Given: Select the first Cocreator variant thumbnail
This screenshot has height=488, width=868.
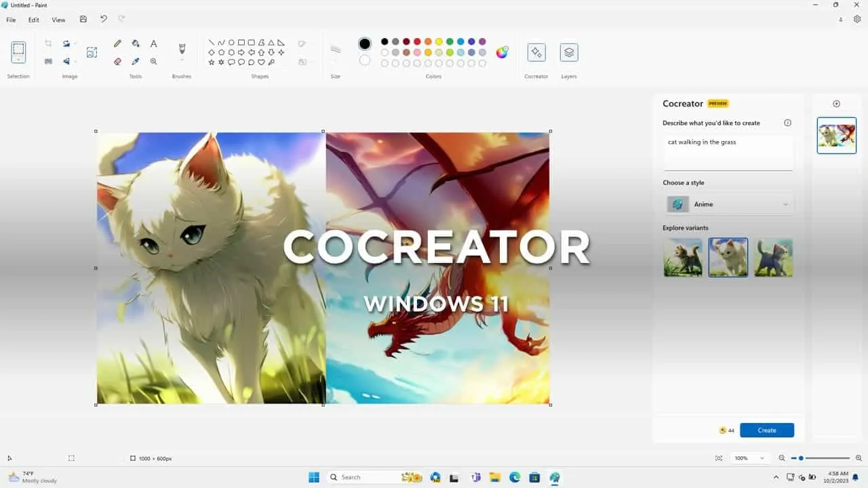Looking at the screenshot, I should (x=683, y=257).
